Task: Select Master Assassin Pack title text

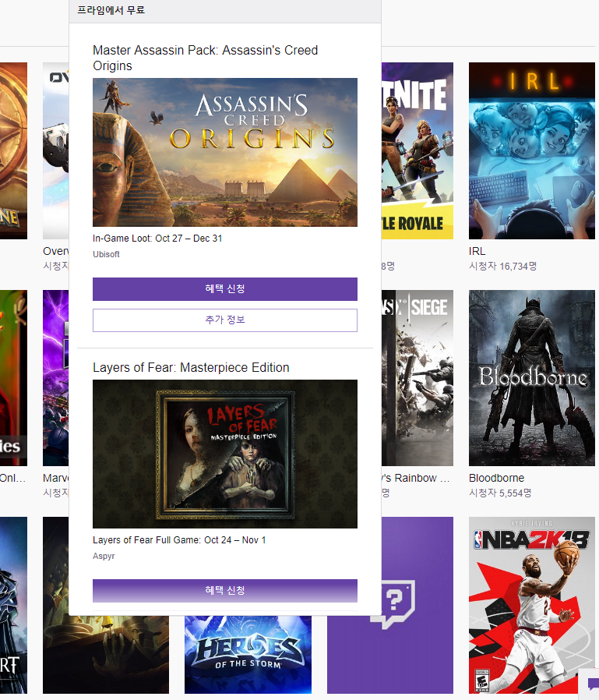Action: click(205, 58)
